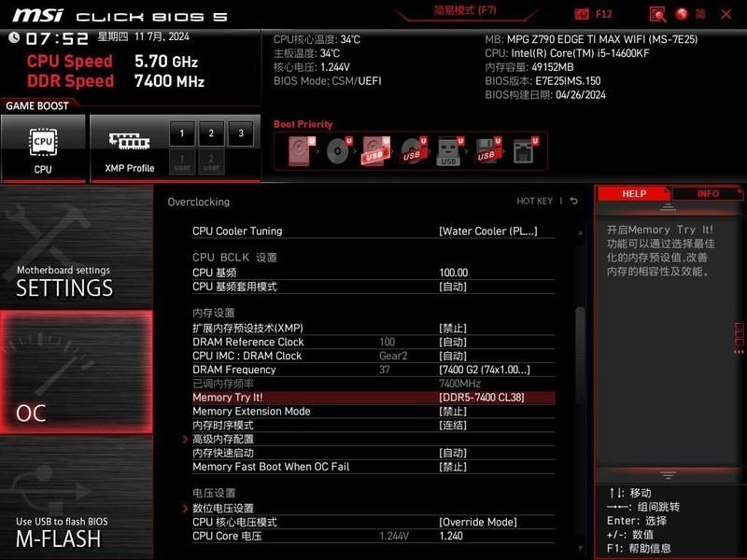The height and width of the screenshot is (560, 747).
Task: Click the F12 screenshot camera icon
Action: 581,13
